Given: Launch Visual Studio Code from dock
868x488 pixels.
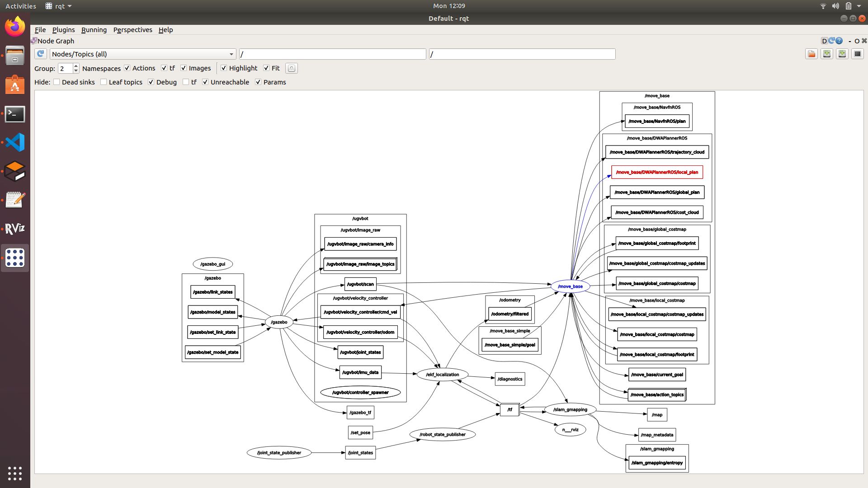Looking at the screenshot, I should coord(15,143).
